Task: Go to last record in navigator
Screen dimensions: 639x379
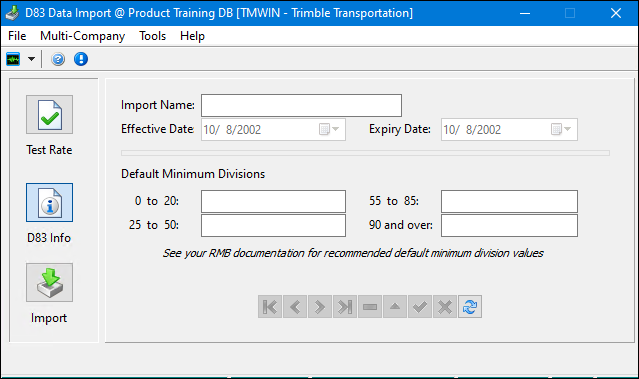Action: click(x=345, y=306)
